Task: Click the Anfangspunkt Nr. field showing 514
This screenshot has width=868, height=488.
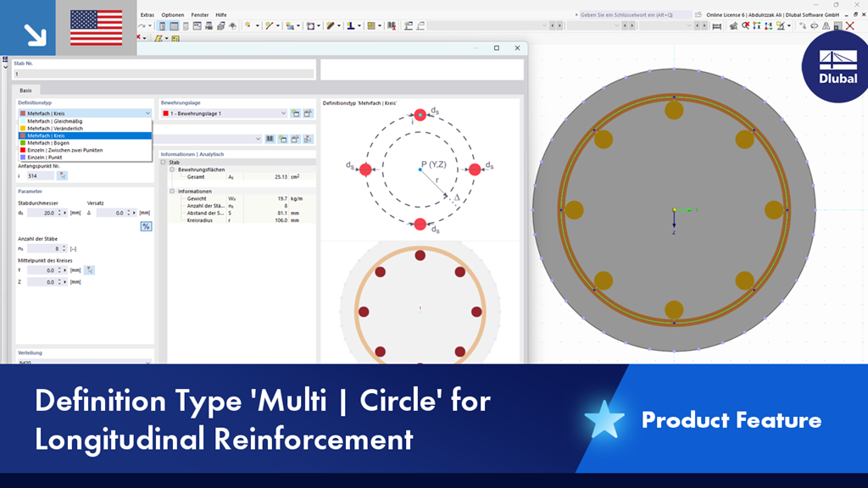Action: [x=40, y=175]
